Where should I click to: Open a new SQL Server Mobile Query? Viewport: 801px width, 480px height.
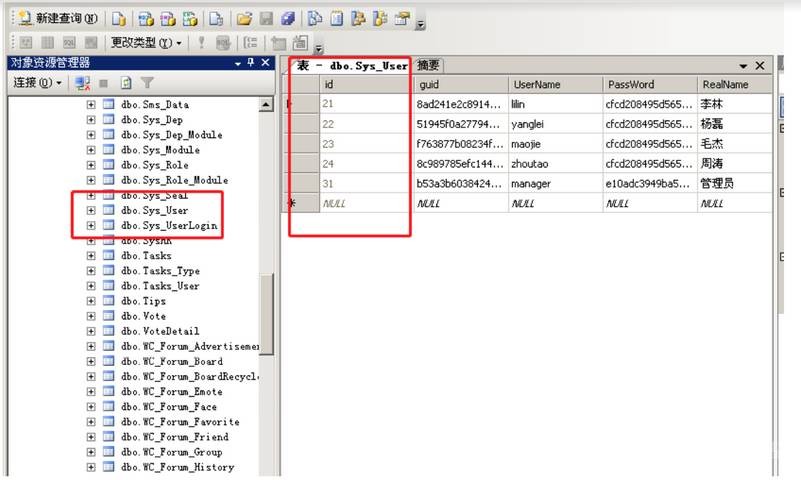pos(216,19)
